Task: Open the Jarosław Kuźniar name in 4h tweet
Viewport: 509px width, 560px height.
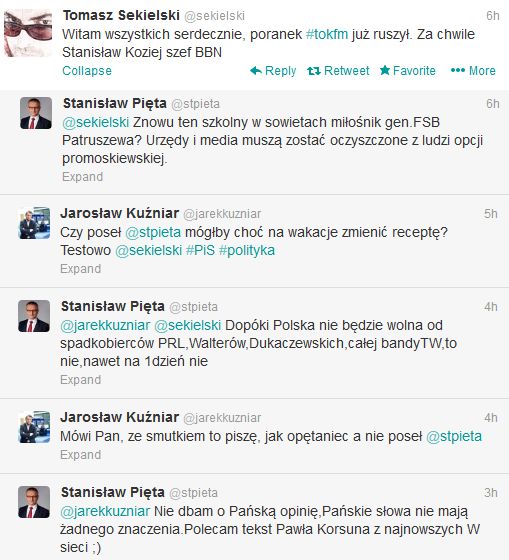Action: [120, 417]
